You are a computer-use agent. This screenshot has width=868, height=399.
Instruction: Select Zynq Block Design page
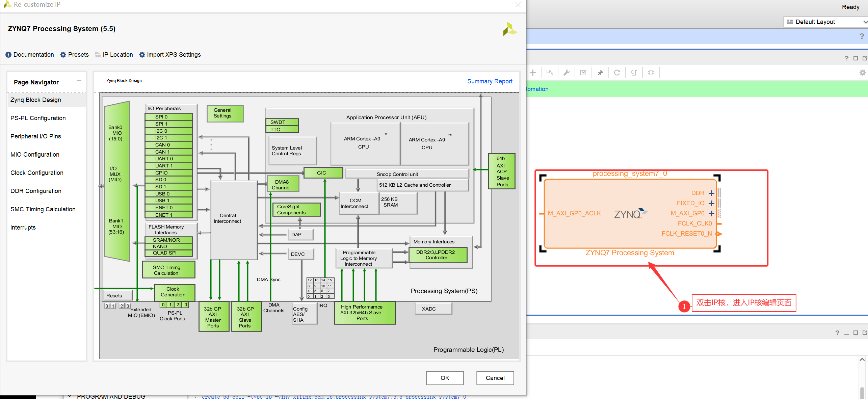pyautogui.click(x=47, y=100)
